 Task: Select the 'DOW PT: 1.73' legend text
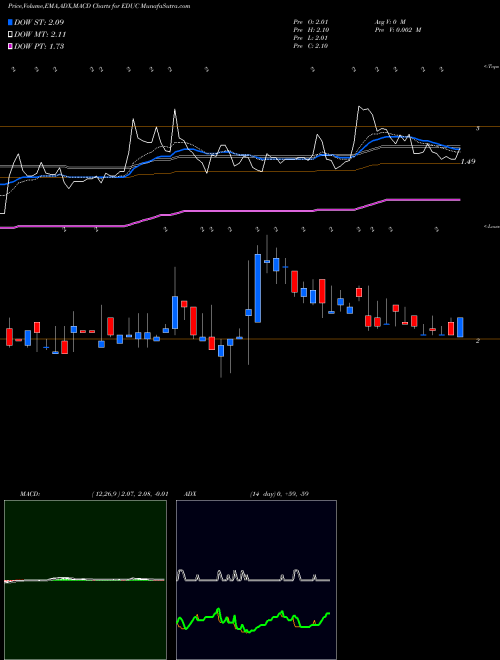[x=39, y=46]
